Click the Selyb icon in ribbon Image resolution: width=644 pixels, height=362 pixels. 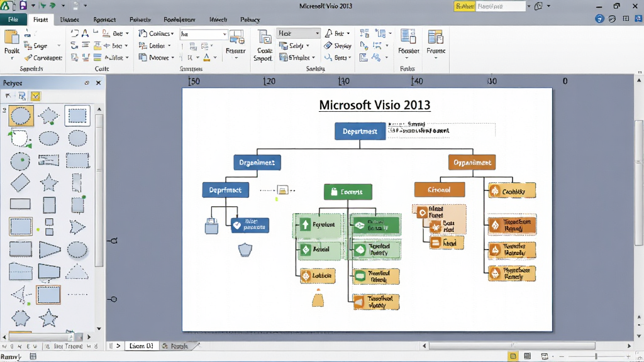(x=284, y=45)
